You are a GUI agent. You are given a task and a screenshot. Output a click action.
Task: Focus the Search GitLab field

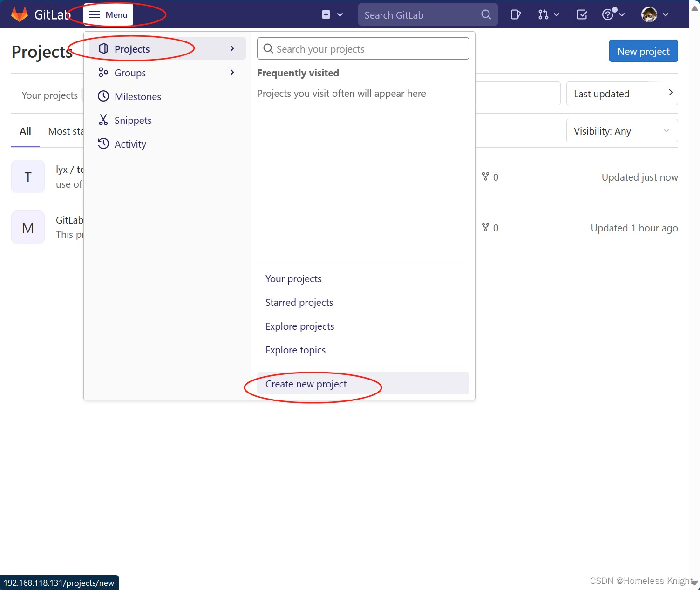[x=428, y=14]
